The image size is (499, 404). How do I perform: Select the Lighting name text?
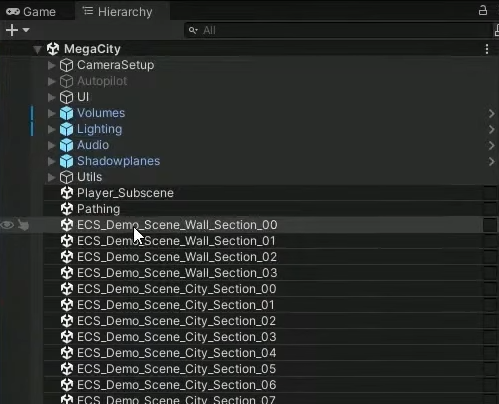pos(100,129)
